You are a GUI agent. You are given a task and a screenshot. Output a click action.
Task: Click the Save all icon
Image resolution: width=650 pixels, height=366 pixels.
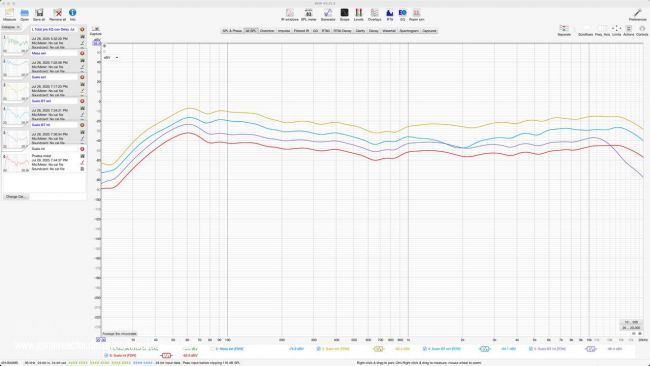[x=39, y=15]
